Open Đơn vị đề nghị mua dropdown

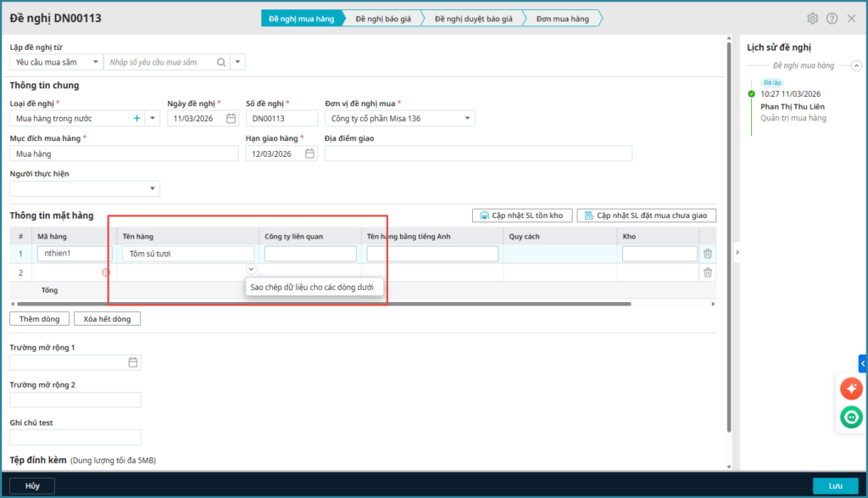click(468, 119)
